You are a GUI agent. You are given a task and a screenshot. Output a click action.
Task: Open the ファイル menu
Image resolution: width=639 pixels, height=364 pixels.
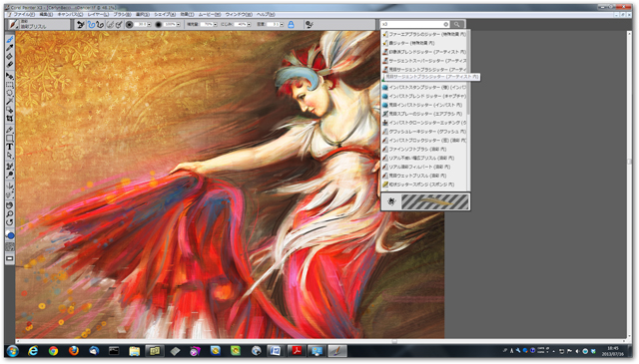tap(24, 14)
